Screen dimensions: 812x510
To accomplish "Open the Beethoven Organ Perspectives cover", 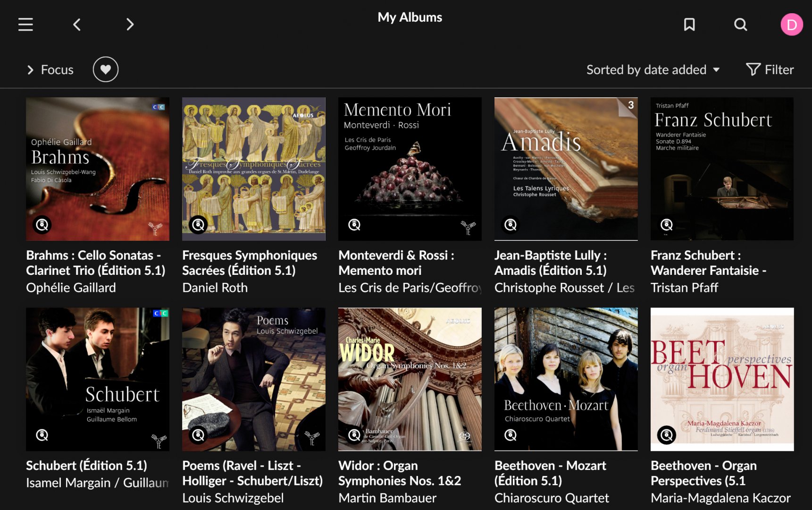I will 722,379.
